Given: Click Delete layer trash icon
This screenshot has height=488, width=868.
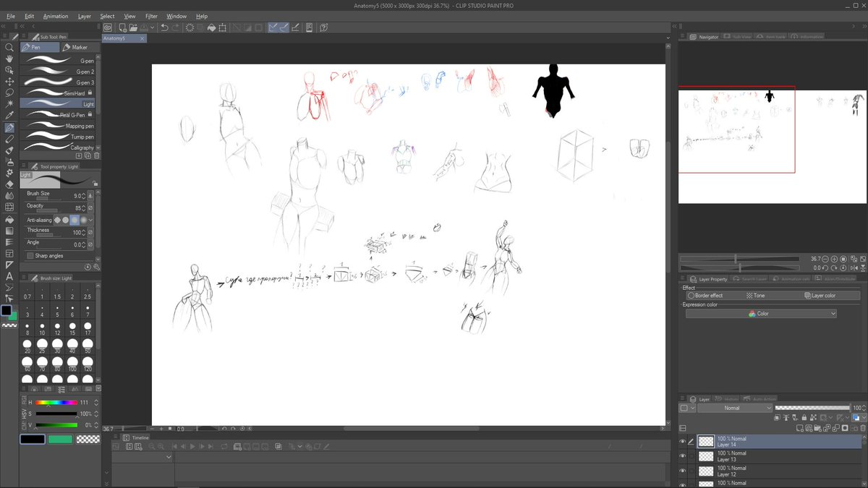Looking at the screenshot, I should coord(862,428).
